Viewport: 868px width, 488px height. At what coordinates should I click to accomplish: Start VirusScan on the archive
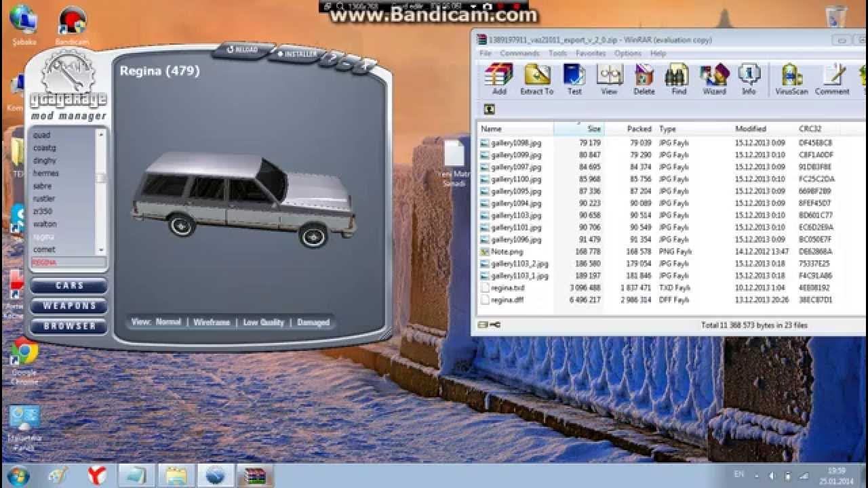click(791, 79)
